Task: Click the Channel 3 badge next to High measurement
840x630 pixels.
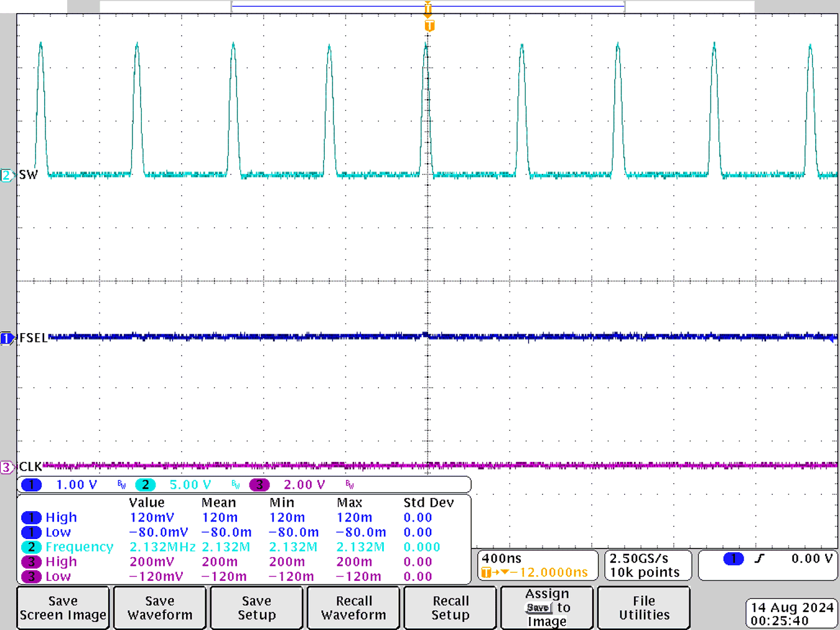Action: click(32, 561)
